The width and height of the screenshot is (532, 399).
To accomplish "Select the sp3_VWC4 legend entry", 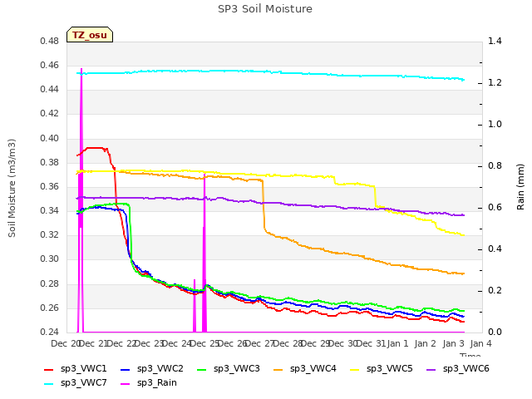I will point(305,369).
